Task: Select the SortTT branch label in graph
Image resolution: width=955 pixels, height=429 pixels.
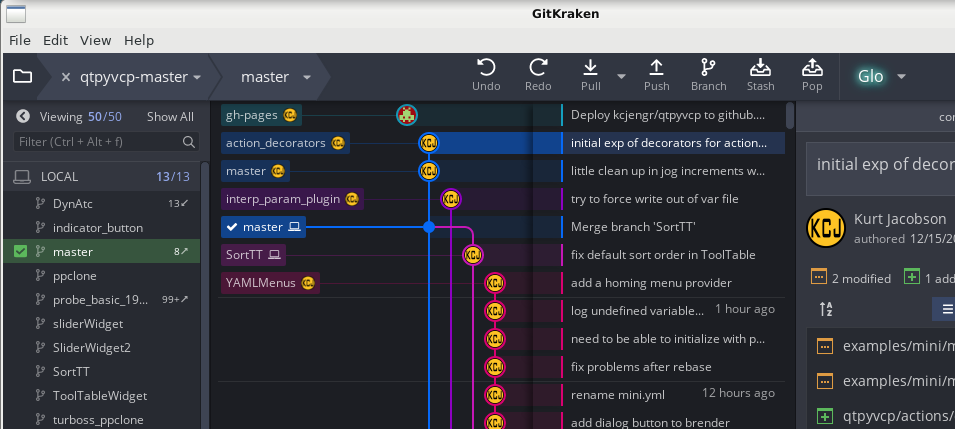Action: pyautogui.click(x=253, y=255)
